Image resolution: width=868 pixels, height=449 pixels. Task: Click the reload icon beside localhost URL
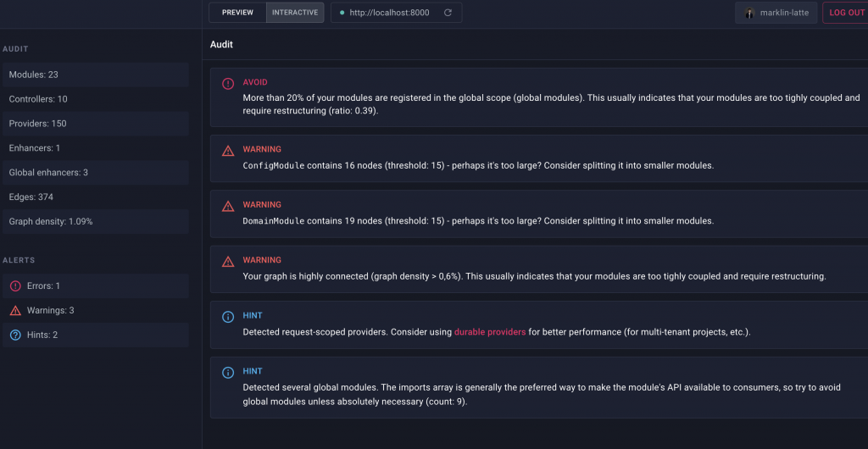click(x=448, y=13)
